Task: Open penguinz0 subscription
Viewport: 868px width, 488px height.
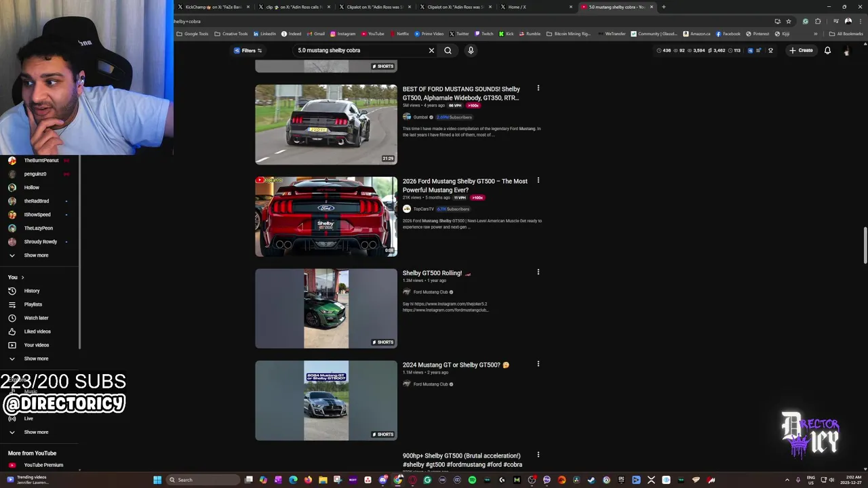Action: pos(35,174)
